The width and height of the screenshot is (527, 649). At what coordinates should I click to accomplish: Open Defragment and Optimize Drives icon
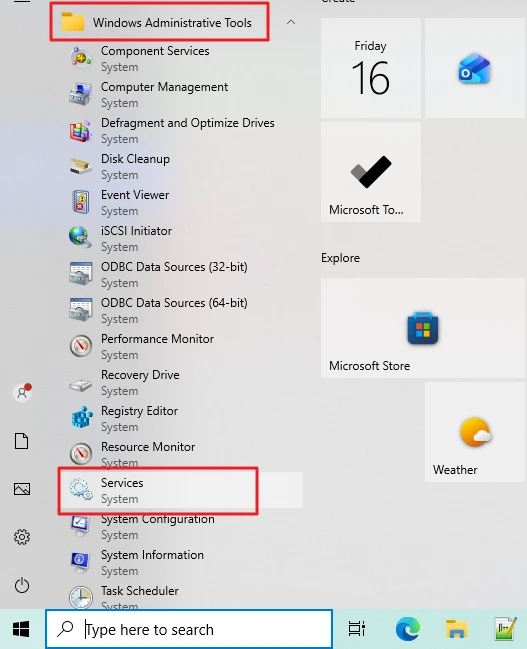[81, 130]
